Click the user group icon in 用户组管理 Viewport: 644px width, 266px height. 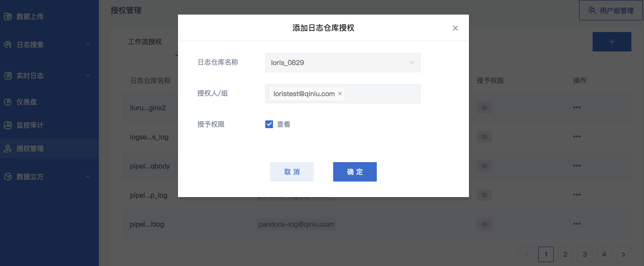tap(592, 10)
